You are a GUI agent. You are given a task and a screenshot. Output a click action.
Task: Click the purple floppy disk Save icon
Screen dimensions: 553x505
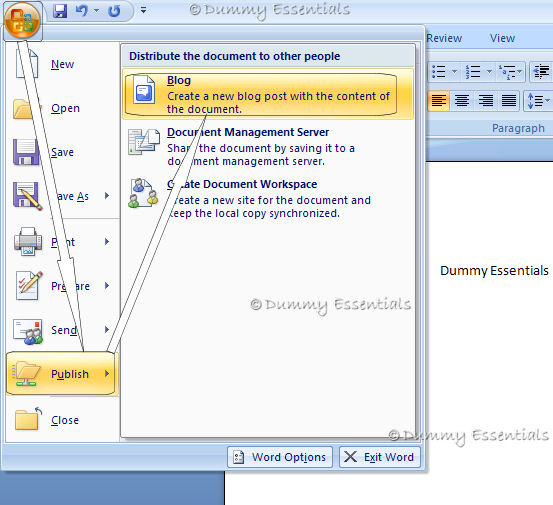pyautogui.click(x=26, y=152)
